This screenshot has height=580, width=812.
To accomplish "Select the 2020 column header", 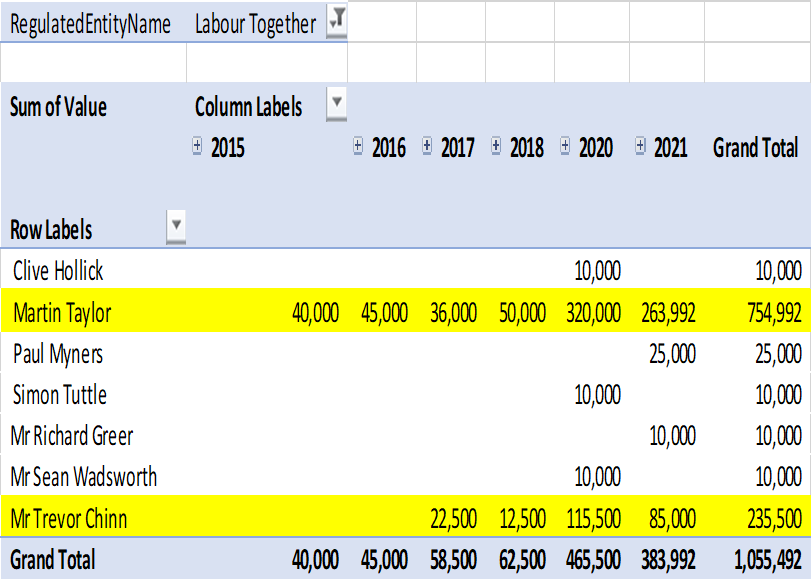I will pos(596,148).
